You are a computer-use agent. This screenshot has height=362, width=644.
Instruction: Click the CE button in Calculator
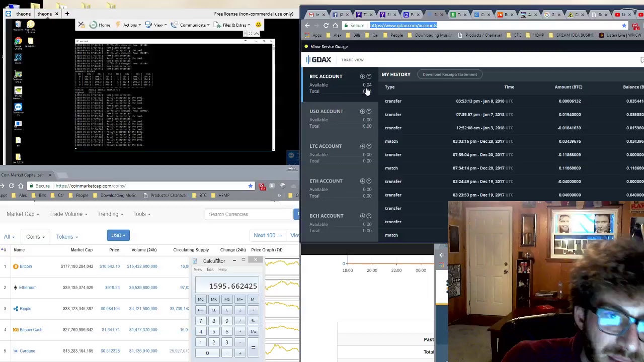(214, 310)
